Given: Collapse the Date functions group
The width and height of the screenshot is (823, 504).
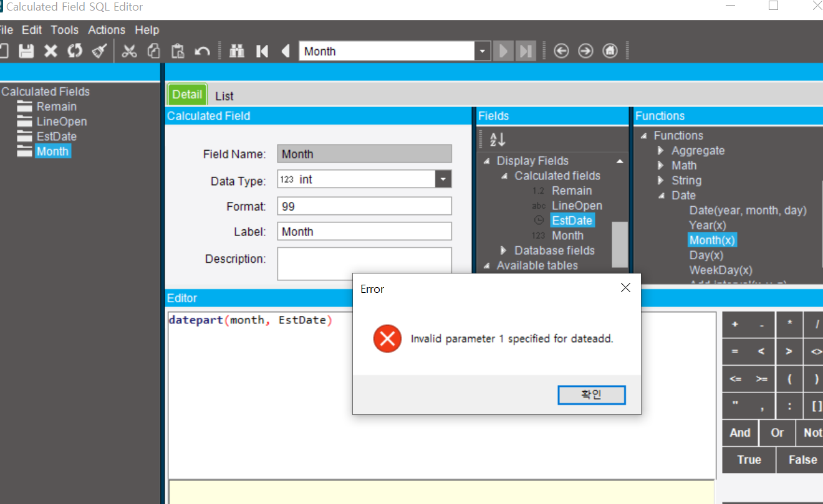Looking at the screenshot, I should [x=662, y=196].
